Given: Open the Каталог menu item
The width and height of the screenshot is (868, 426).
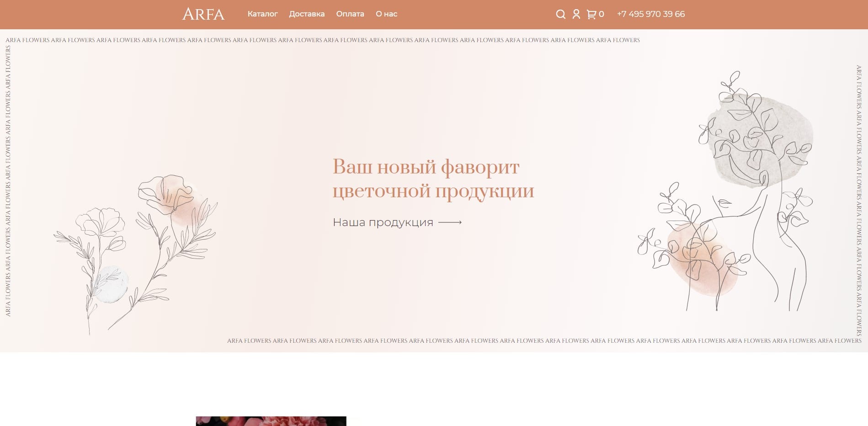Looking at the screenshot, I should (x=262, y=14).
